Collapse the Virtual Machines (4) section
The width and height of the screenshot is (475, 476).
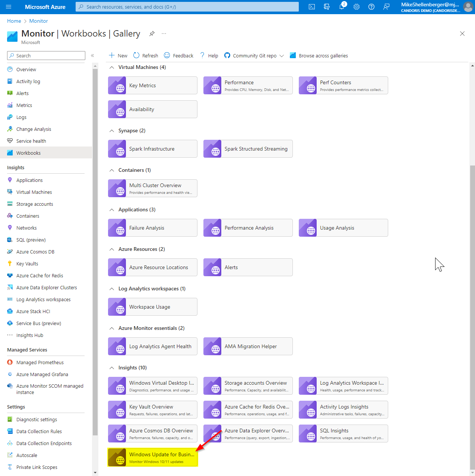pyautogui.click(x=112, y=67)
